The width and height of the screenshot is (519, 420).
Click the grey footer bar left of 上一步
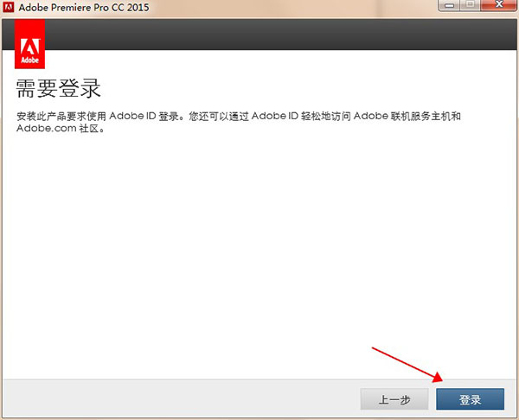tap(173, 399)
